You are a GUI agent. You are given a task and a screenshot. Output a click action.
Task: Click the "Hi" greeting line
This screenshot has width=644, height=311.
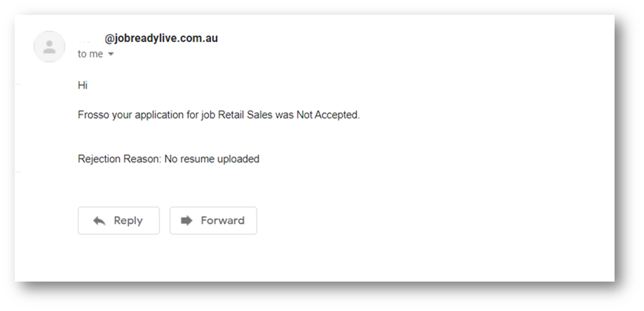83,85
